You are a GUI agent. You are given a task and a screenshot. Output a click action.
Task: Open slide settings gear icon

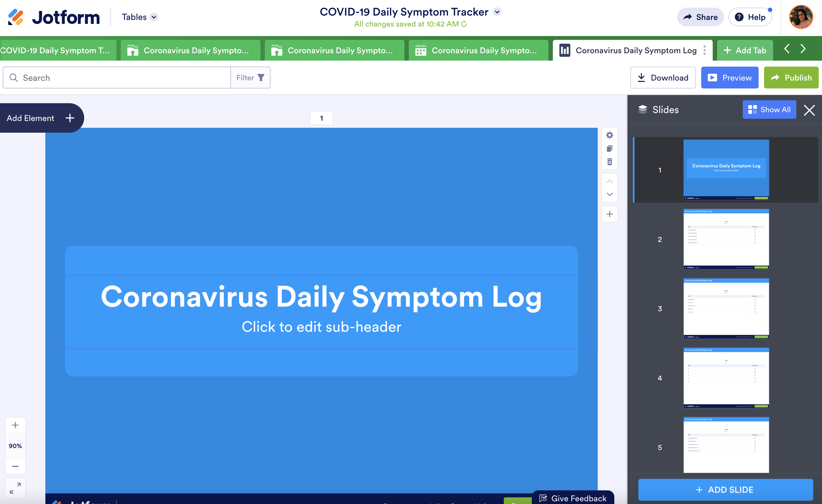coord(609,135)
